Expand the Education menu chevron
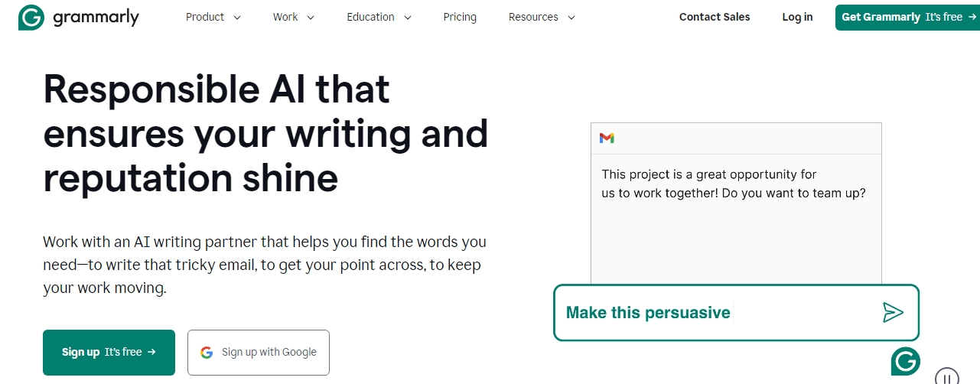Screen dimensions: 980x384 pos(407,18)
